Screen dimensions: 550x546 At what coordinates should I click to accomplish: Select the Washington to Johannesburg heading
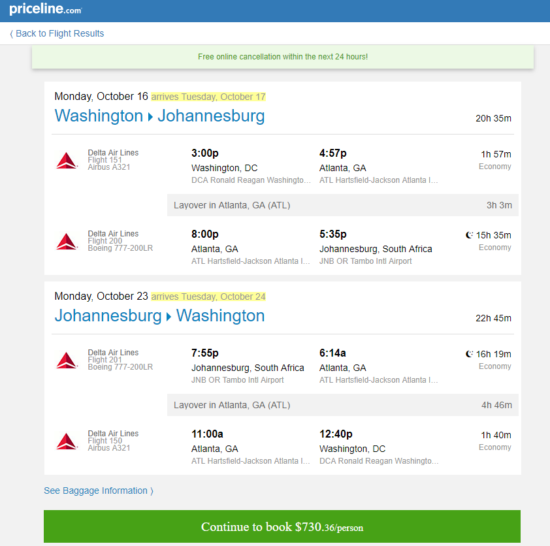(160, 116)
